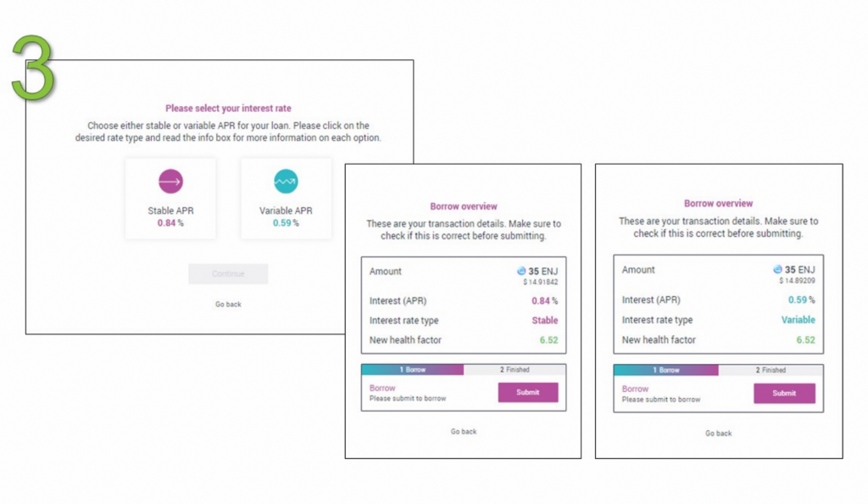
Task: Click the ENJ coin icon in stable overview
Action: pos(521,271)
